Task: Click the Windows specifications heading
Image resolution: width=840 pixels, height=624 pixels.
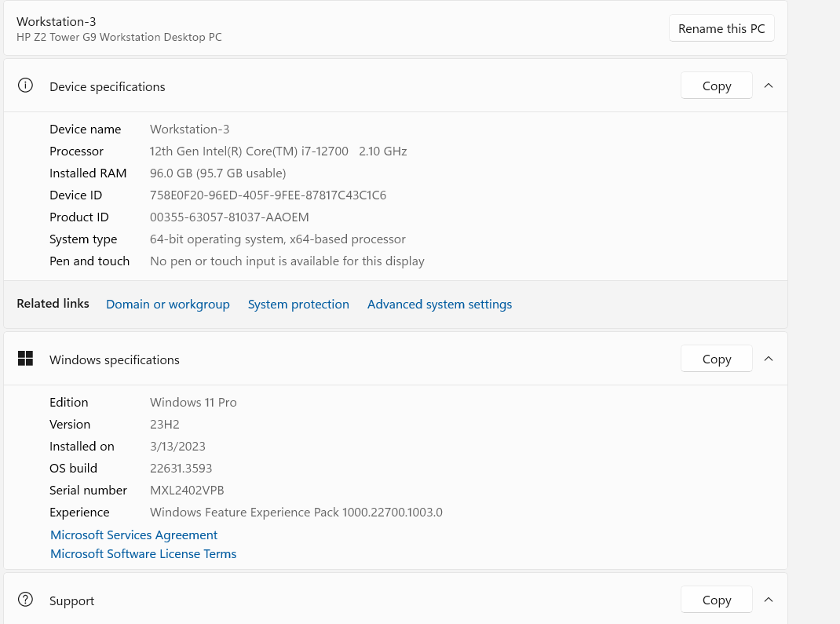Action: click(115, 360)
